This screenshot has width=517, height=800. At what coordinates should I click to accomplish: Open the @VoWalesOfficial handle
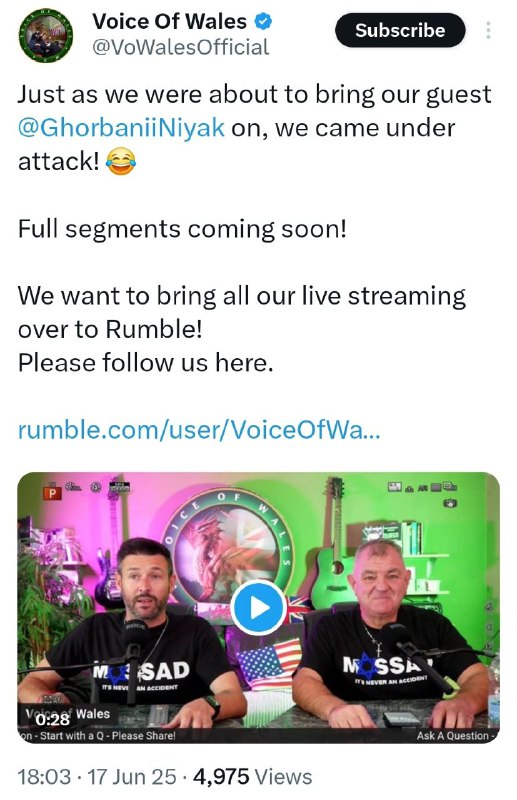click(180, 47)
